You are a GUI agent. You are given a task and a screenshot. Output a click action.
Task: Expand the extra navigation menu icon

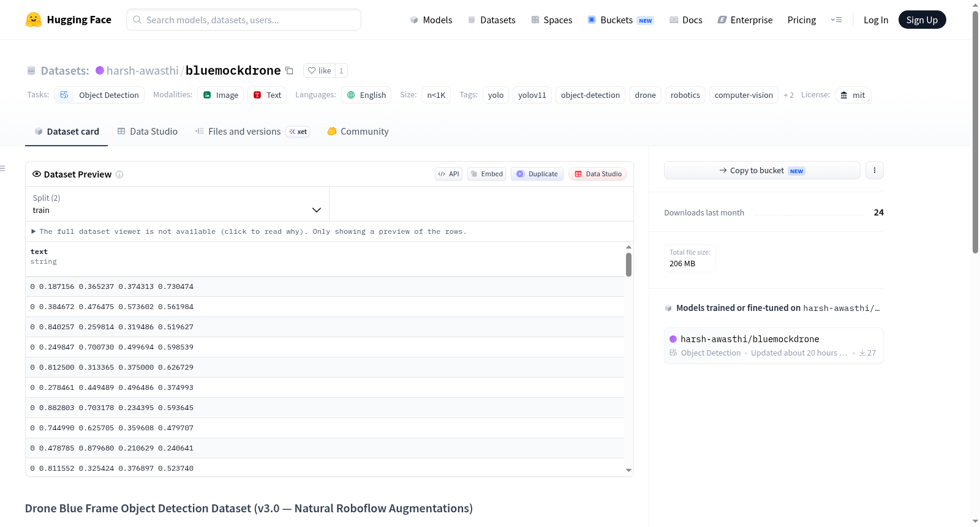[836, 20]
